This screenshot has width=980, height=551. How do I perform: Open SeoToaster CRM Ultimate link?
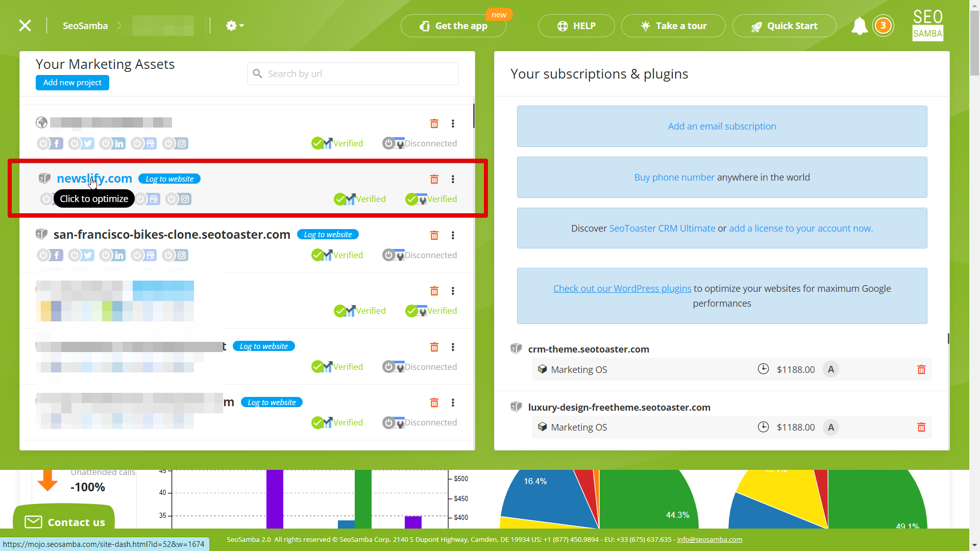click(662, 229)
